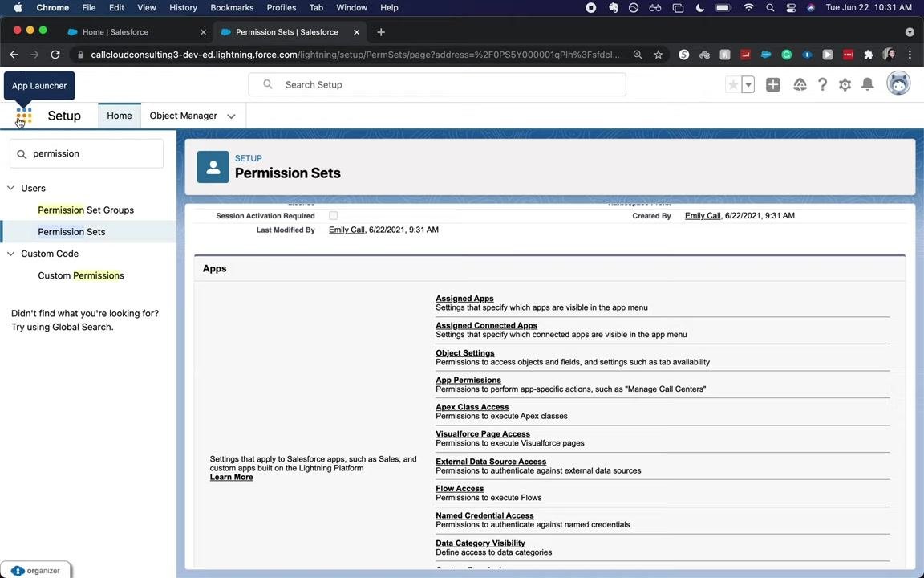The height and width of the screenshot is (578, 924).
Task: Collapse the Custom Code section in sidebar
Action: tap(10, 254)
